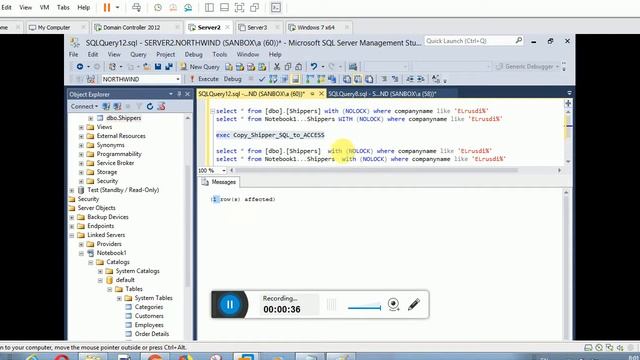640x360 pixels.
Task: Select the dbo.Shippers table node
Action: (x=124, y=118)
